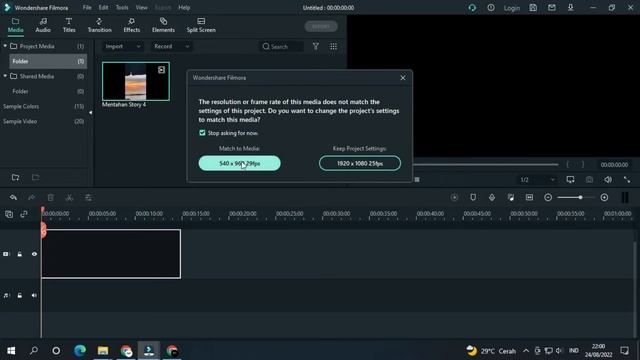
Task: Click the media Search field
Action: [282, 47]
